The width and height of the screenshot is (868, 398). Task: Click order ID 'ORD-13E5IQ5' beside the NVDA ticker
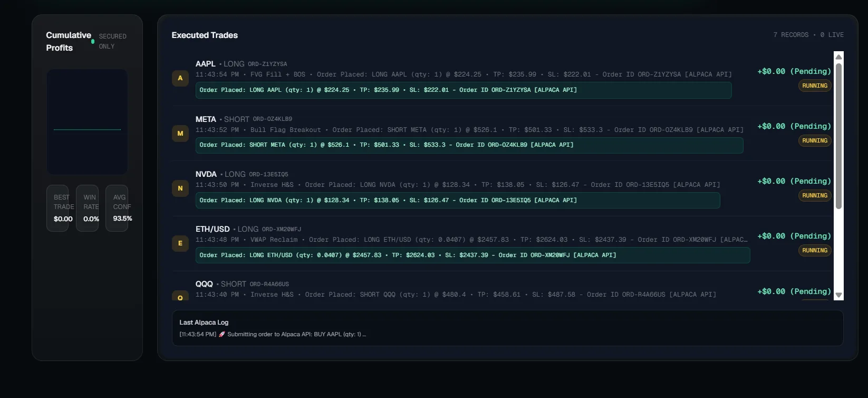269,175
